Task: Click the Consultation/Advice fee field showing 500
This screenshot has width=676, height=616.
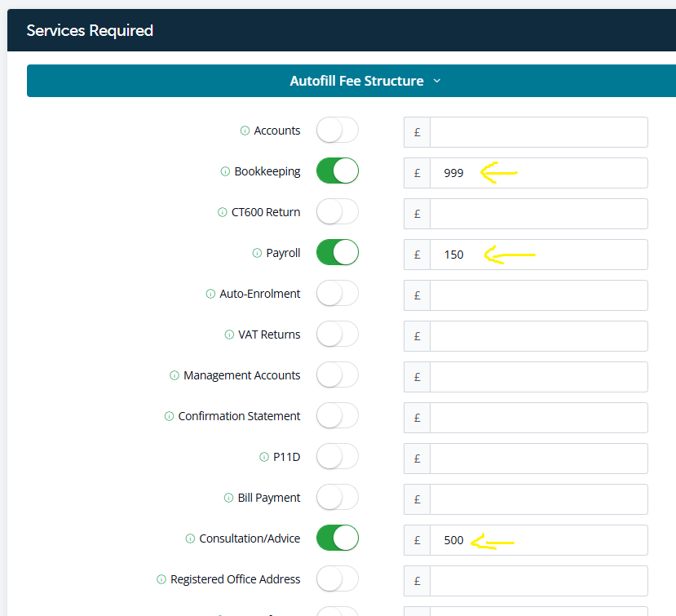Action: (538, 540)
